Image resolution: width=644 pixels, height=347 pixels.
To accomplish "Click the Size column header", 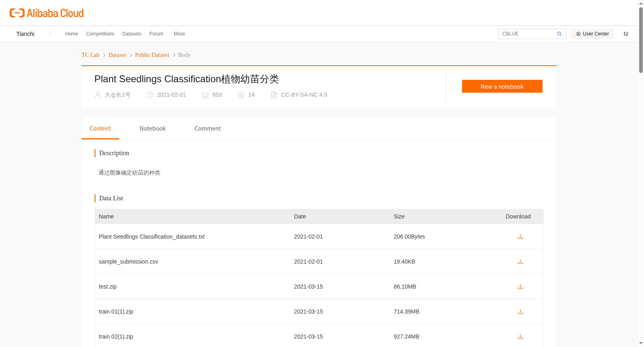I will [x=399, y=216].
